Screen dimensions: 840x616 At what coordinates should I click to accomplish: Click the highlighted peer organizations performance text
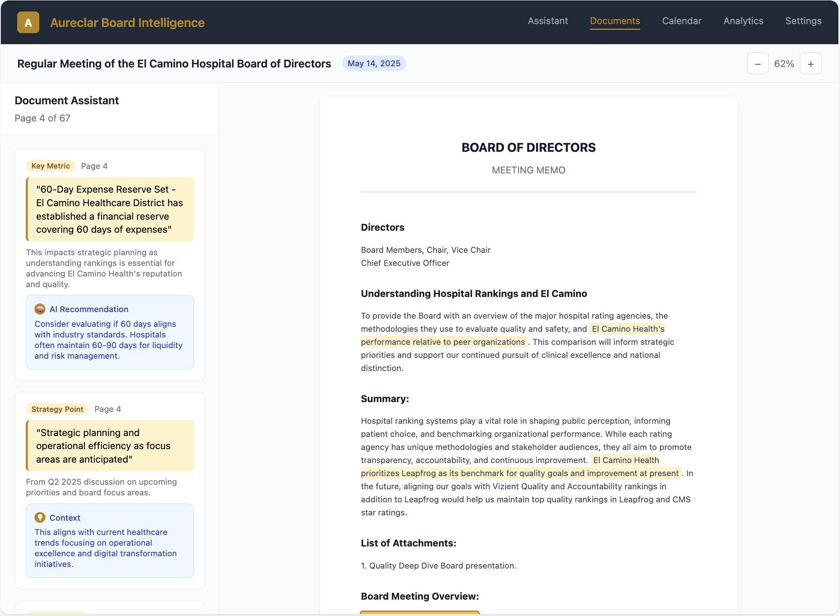pyautogui.click(x=443, y=342)
